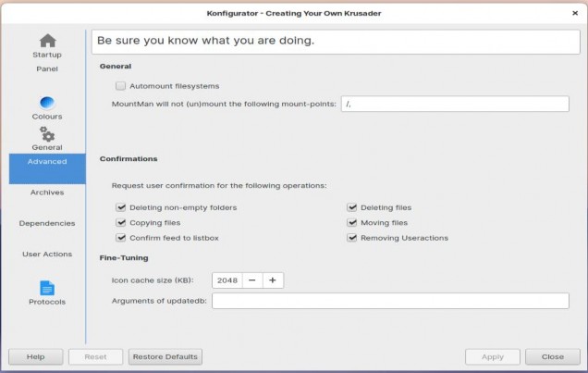The height and width of the screenshot is (373, 588).
Task: Click the Reset button
Action: [x=95, y=357]
